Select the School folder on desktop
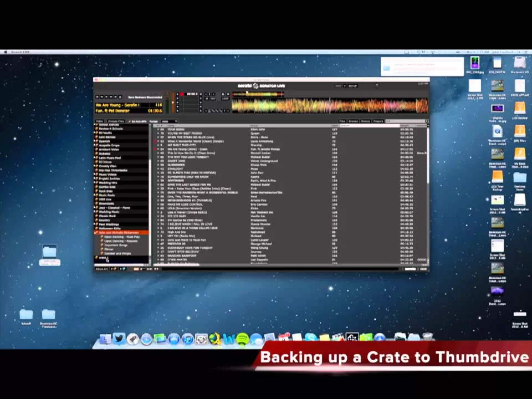Viewport: 532px width, 399px height. (26, 316)
